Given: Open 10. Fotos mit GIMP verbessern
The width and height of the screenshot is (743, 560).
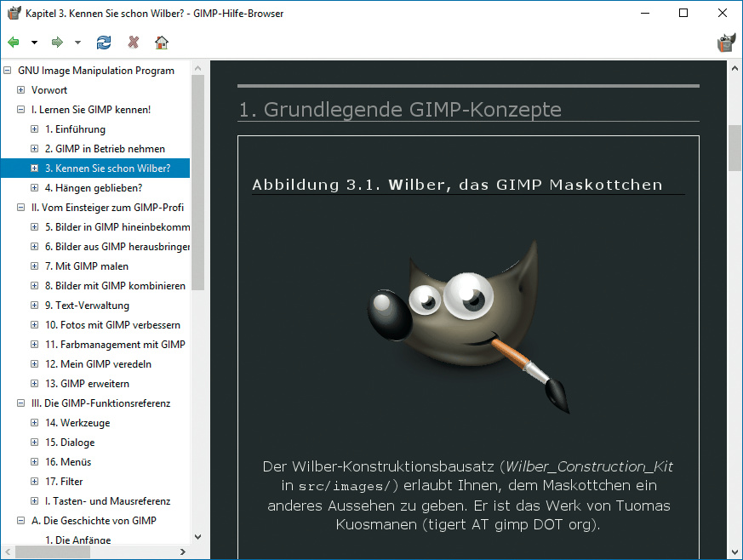Looking at the screenshot, I should 113,325.
